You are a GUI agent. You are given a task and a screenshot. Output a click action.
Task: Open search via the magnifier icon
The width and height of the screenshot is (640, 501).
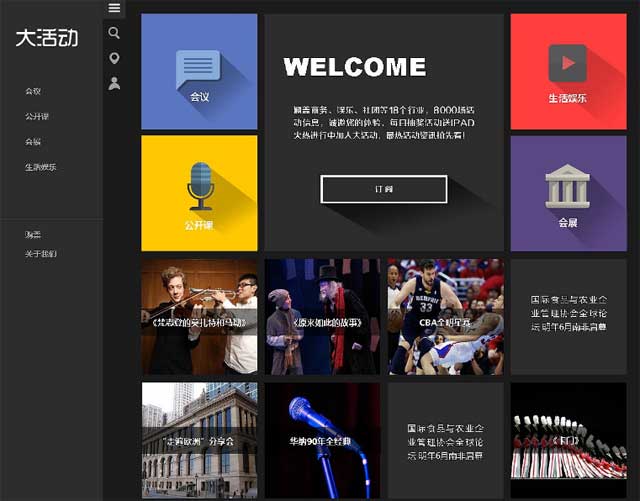click(114, 33)
